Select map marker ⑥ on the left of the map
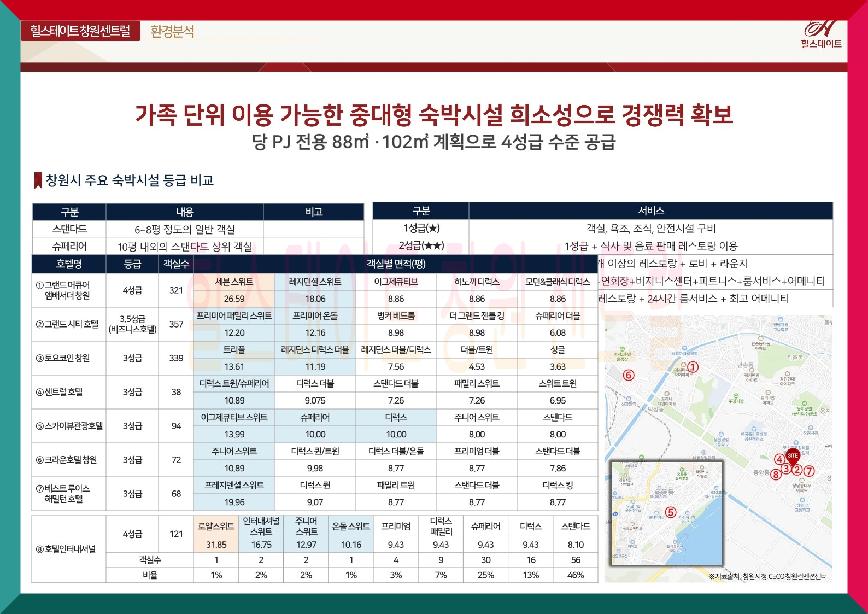The height and width of the screenshot is (614, 868). pos(629,375)
